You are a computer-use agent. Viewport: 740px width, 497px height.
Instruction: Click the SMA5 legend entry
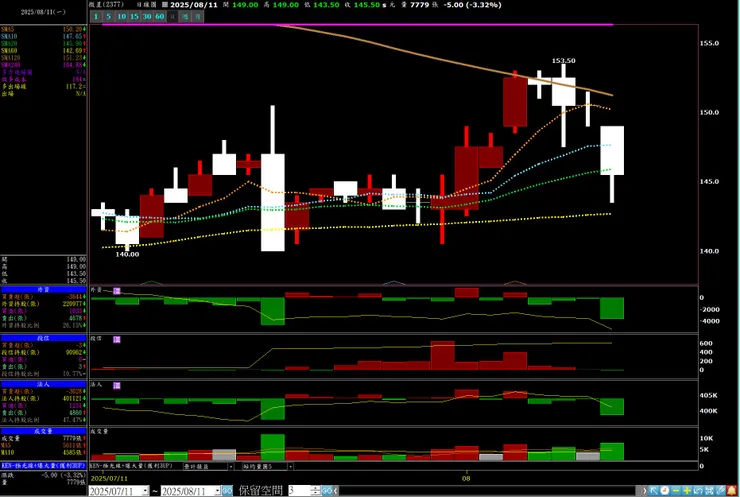pyautogui.click(x=43, y=29)
